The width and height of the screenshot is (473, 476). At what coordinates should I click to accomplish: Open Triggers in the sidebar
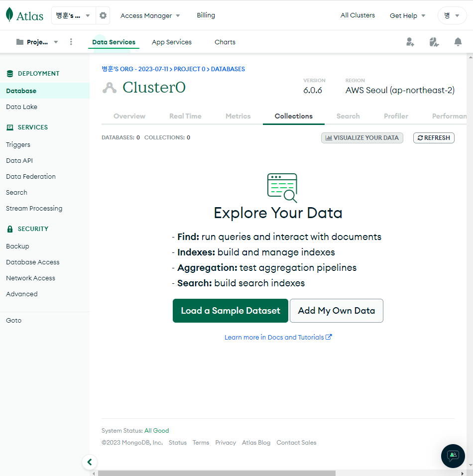click(x=18, y=145)
